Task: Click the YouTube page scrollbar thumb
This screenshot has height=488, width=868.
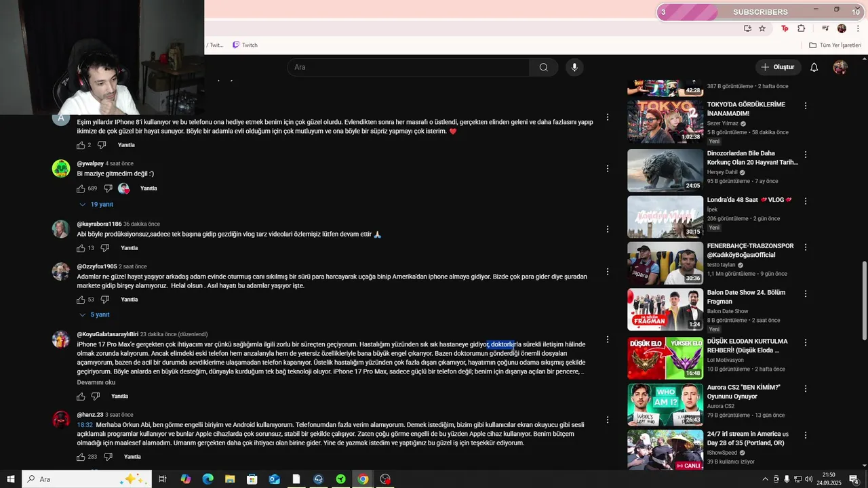Action: pos(864,302)
